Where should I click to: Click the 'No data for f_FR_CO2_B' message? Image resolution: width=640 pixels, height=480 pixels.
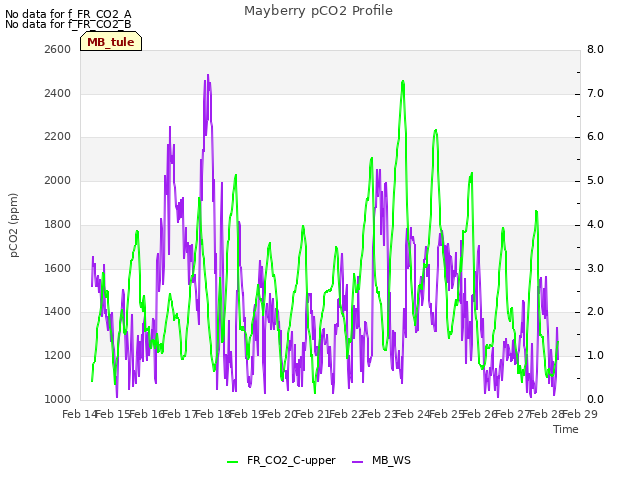(x=68, y=24)
